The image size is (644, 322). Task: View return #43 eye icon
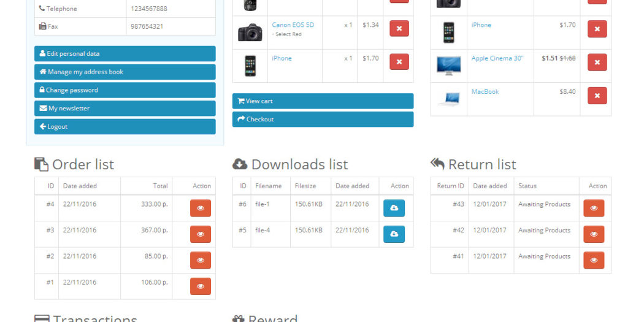click(x=593, y=209)
